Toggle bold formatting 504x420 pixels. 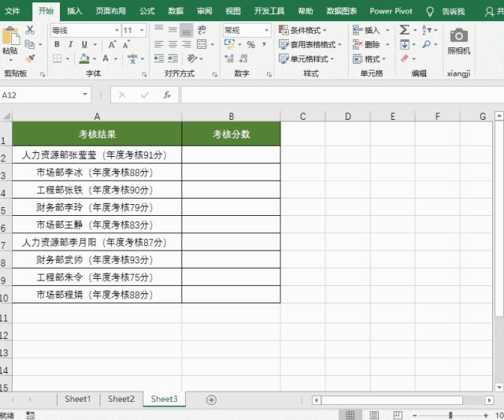(57, 45)
